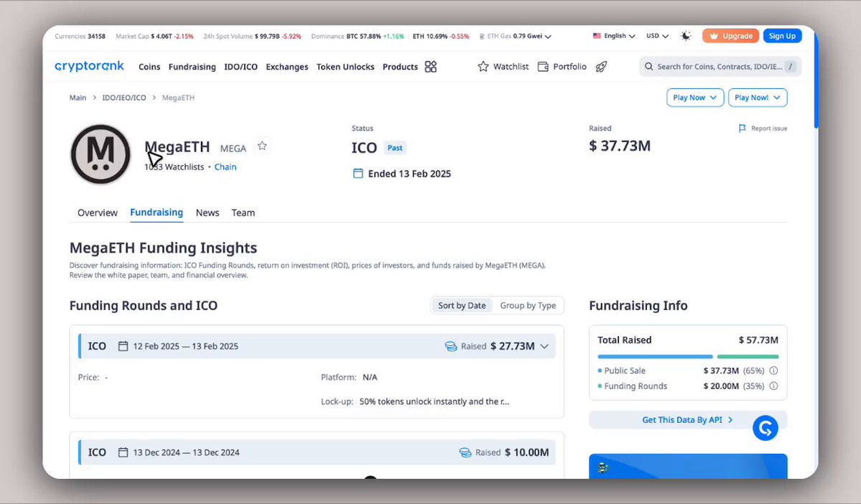Click info icon next to Funding Rounds percent
The height and width of the screenshot is (504, 861).
click(773, 386)
